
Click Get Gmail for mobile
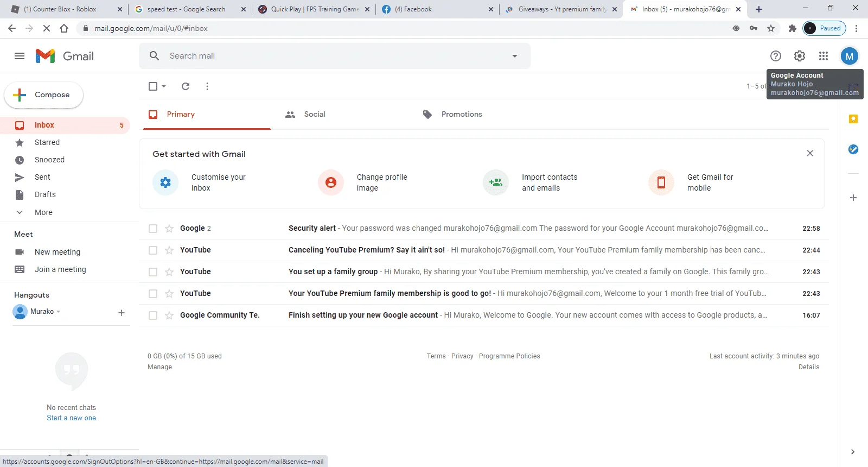pyautogui.click(x=691, y=182)
